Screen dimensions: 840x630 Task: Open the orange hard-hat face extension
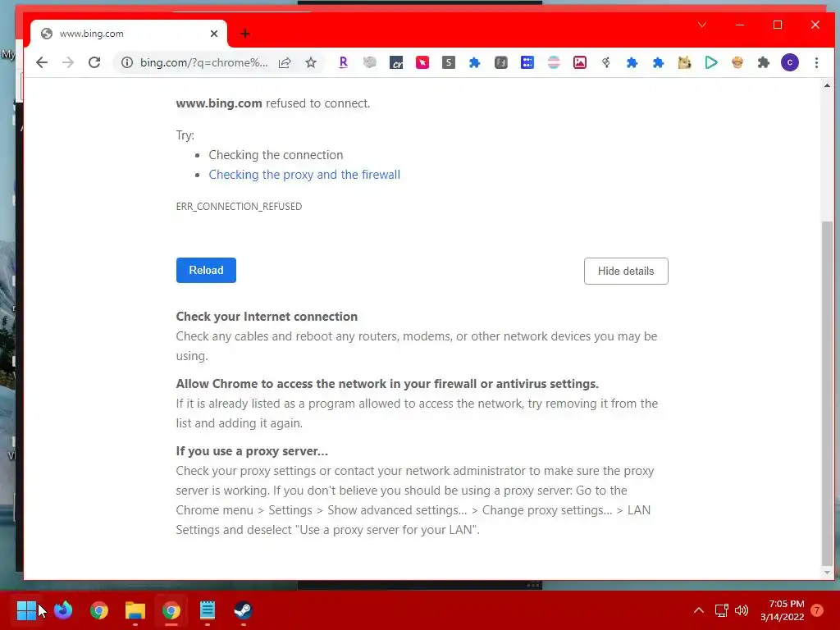pos(737,62)
